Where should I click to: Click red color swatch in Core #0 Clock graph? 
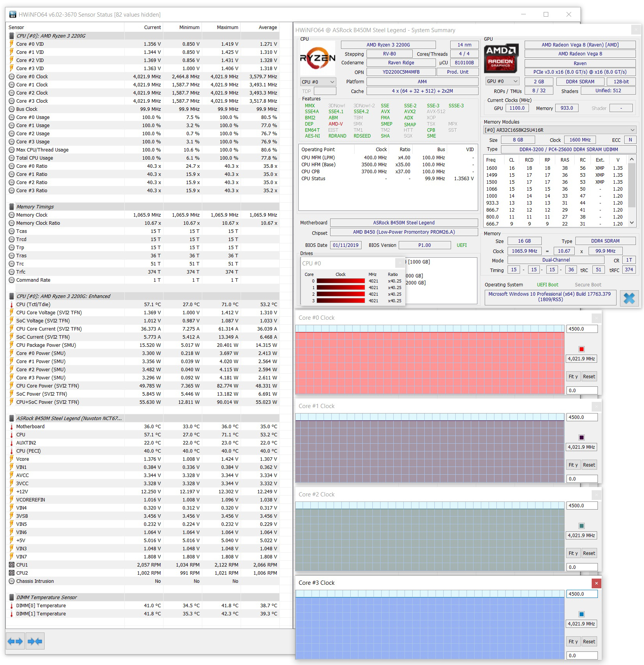pos(582,349)
